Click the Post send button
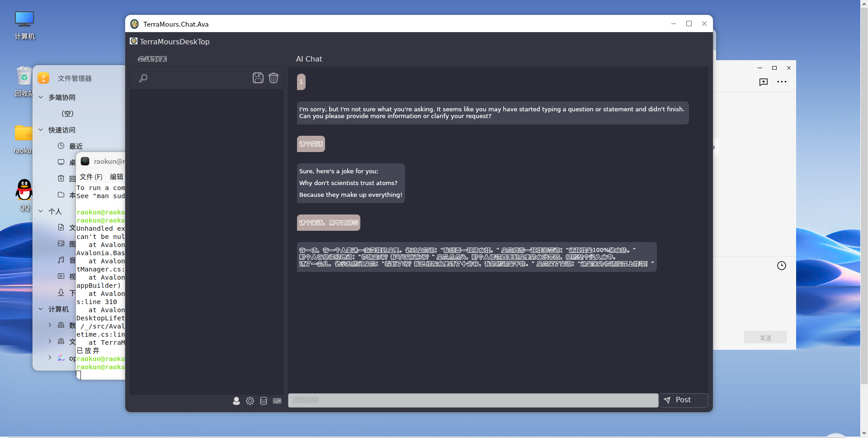Screen dimensions: 868x438 (x=683, y=400)
